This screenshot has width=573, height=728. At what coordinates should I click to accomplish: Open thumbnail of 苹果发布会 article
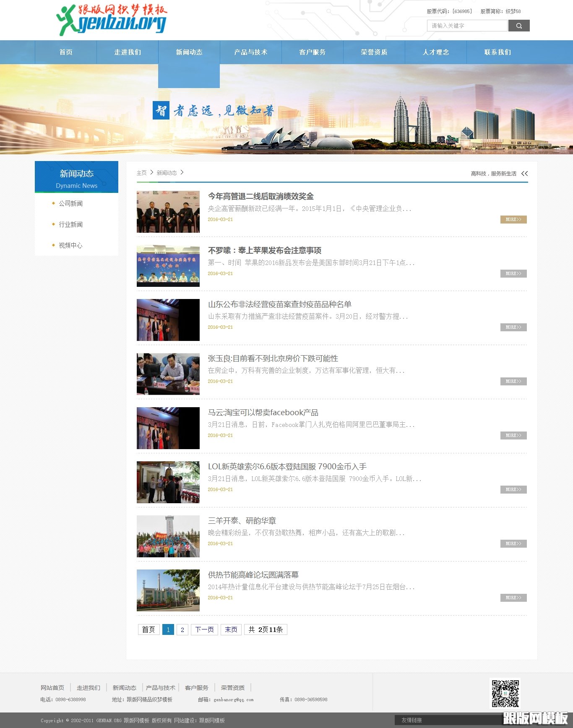pyautogui.click(x=168, y=266)
